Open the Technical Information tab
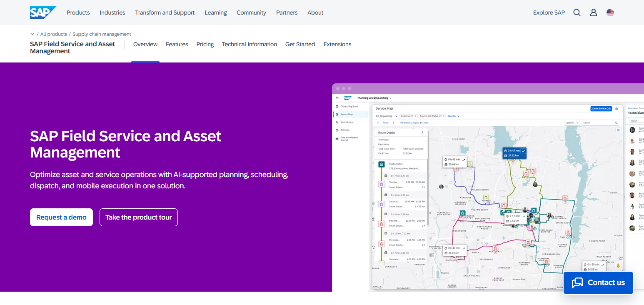The height and width of the screenshot is (305, 644). coord(250,44)
